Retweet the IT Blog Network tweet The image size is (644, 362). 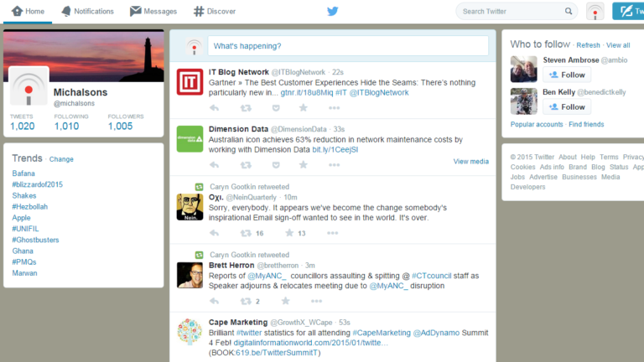click(x=246, y=108)
